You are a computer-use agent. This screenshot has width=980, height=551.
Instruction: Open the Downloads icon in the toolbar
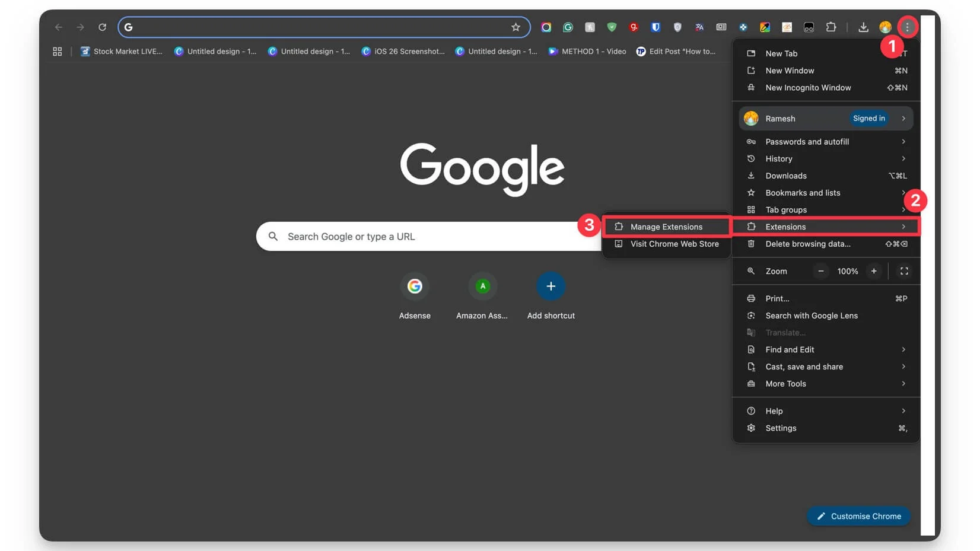click(x=864, y=27)
